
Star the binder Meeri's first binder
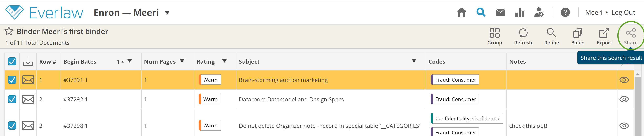coord(9,31)
